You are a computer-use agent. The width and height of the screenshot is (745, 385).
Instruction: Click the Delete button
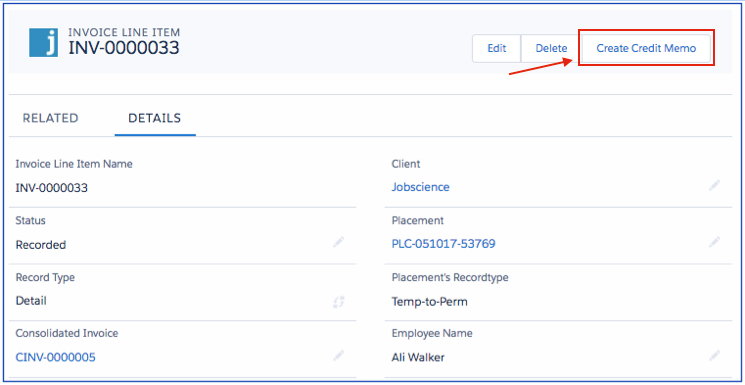(x=551, y=48)
